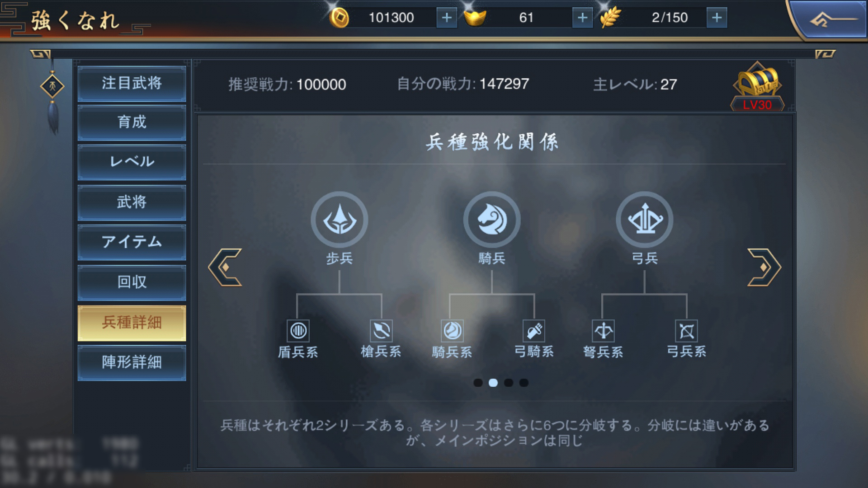Go back using the return arrow
The height and width of the screenshot is (488, 868).
(831, 20)
